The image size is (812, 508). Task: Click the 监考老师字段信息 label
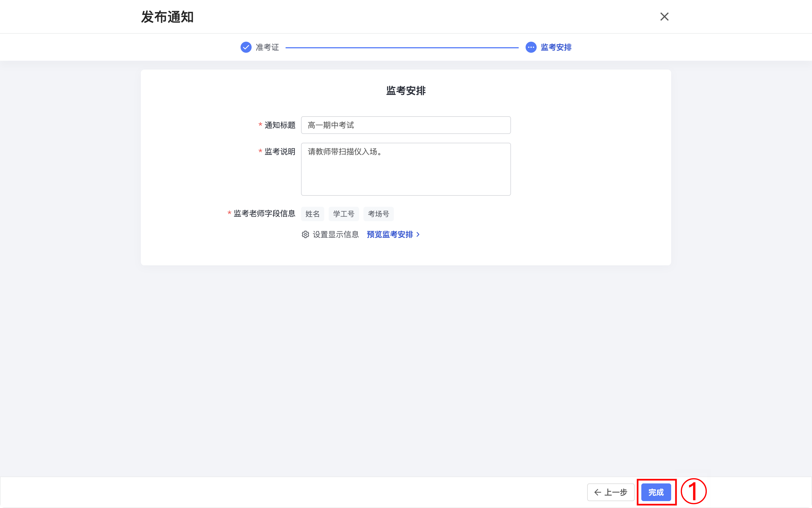pos(265,213)
